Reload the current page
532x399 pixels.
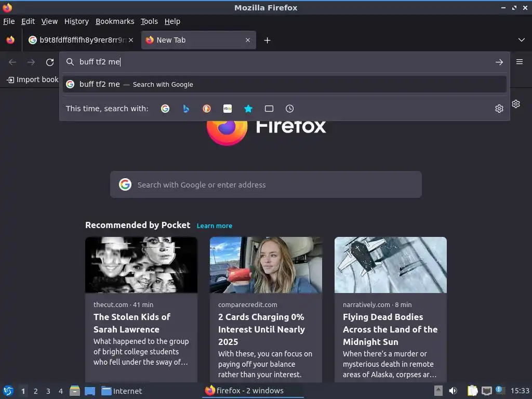coord(50,62)
